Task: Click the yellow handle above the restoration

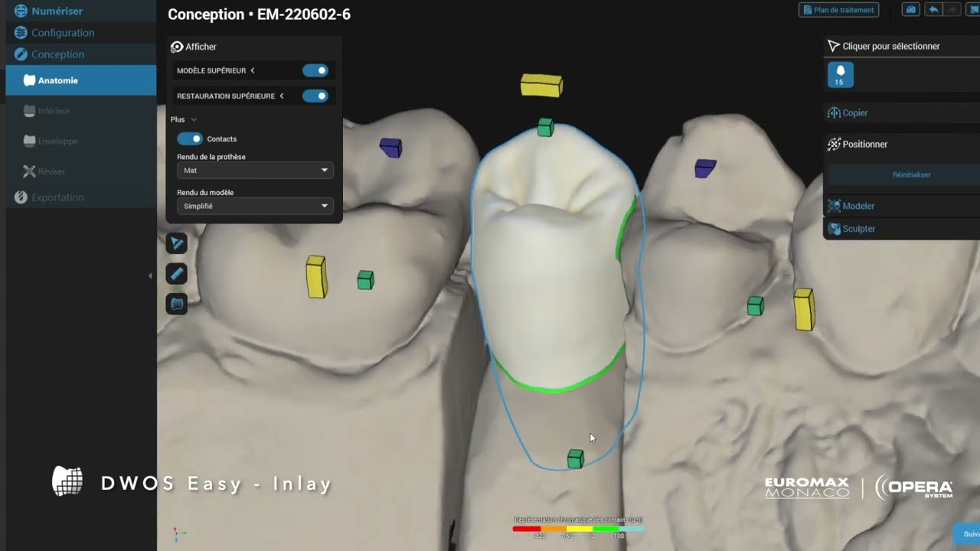Action: coord(541,85)
